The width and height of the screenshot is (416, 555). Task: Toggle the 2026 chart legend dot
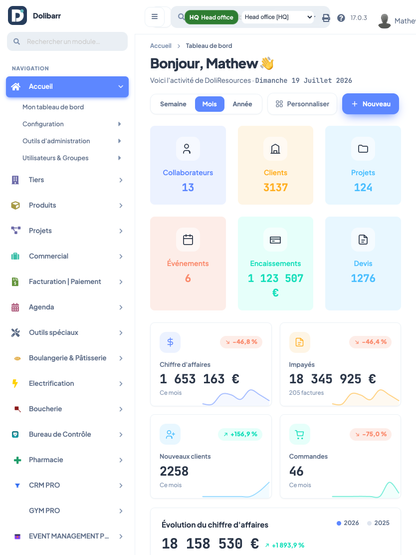tap(339, 523)
